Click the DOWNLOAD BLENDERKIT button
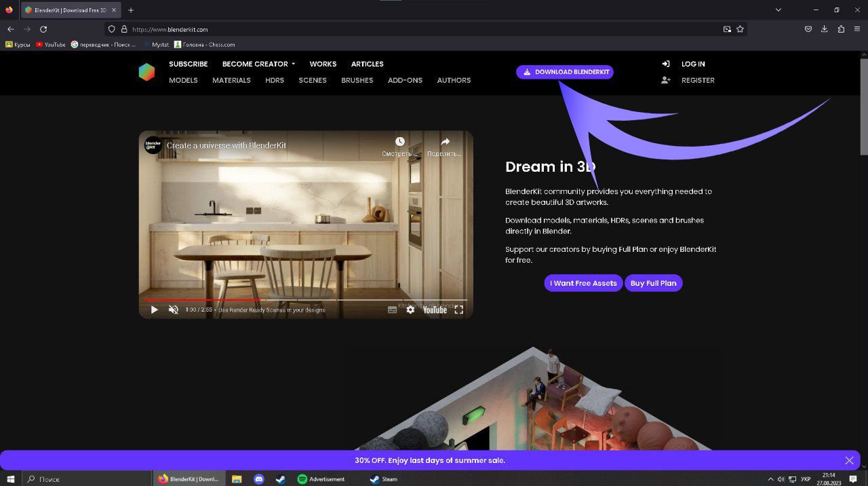 point(565,72)
